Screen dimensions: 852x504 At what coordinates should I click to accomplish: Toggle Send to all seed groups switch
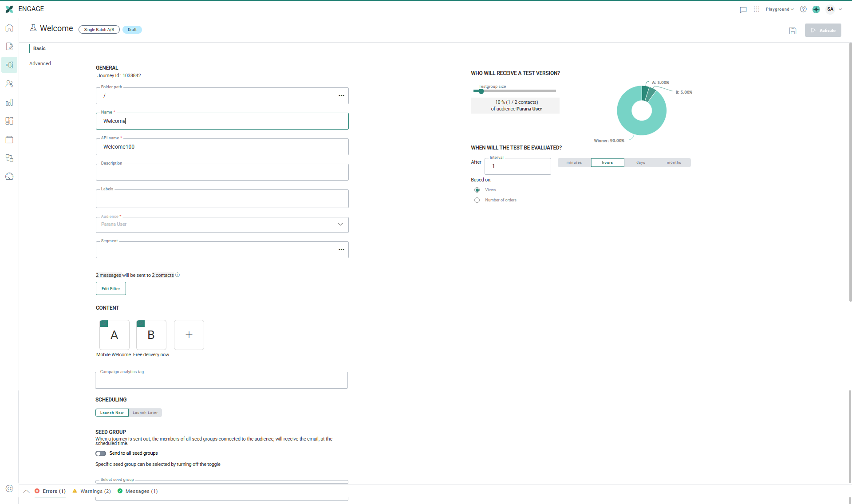coord(101,453)
